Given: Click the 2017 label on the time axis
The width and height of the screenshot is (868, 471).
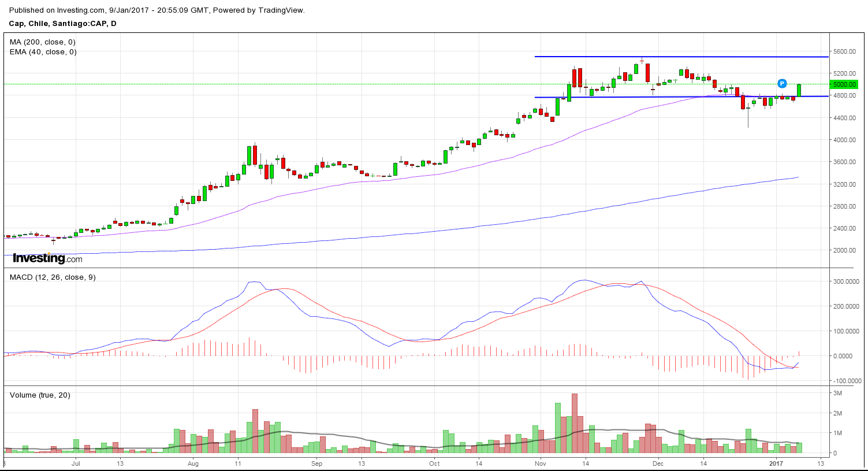Looking at the screenshot, I should coord(776,463).
